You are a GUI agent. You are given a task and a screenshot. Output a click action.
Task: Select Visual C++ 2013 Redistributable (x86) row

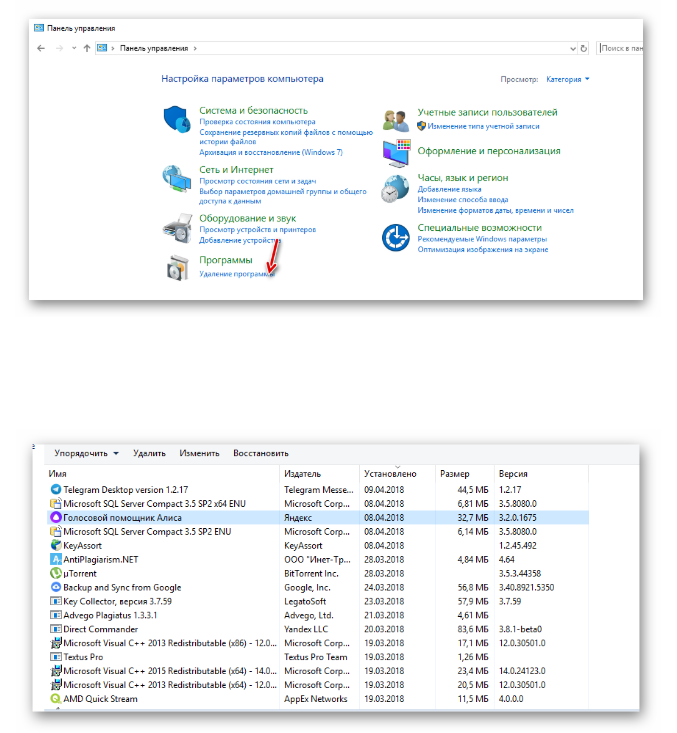pos(319,643)
